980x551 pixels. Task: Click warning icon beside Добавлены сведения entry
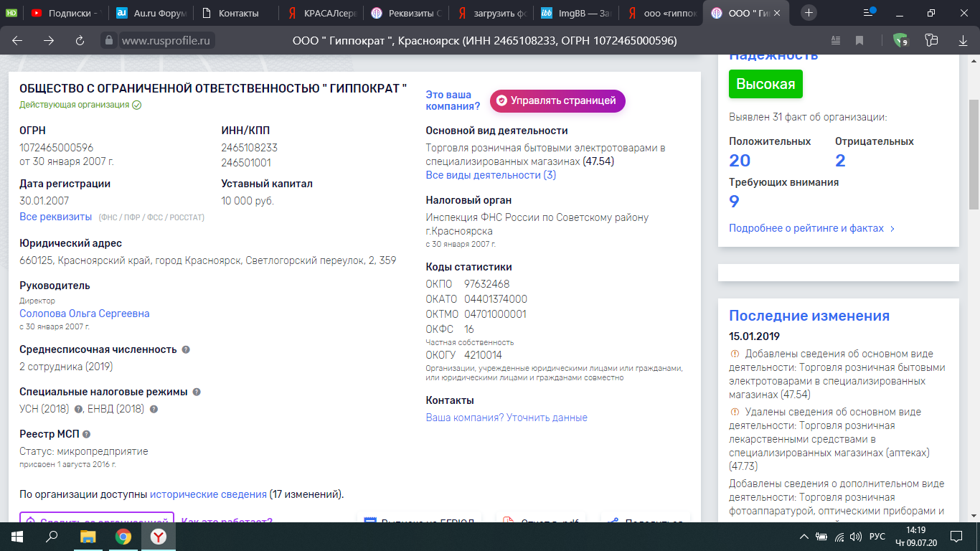click(735, 354)
